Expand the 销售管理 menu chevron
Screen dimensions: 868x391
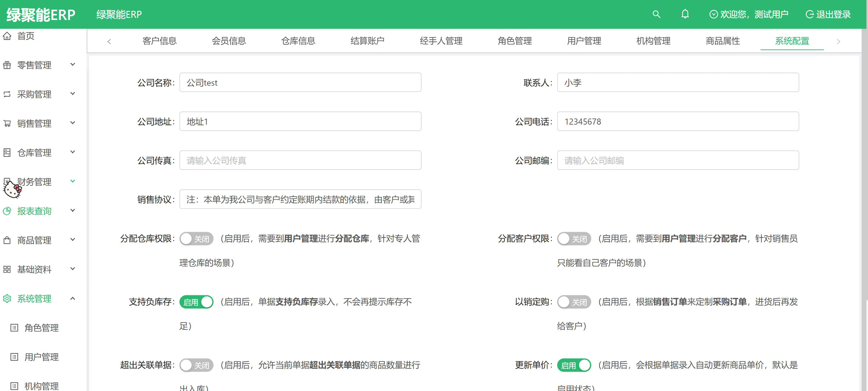[x=73, y=123]
